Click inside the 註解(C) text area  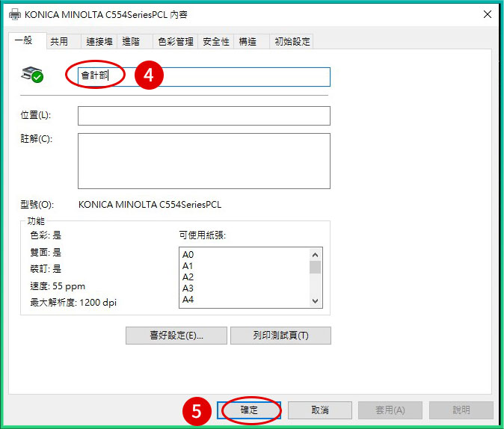tap(204, 161)
